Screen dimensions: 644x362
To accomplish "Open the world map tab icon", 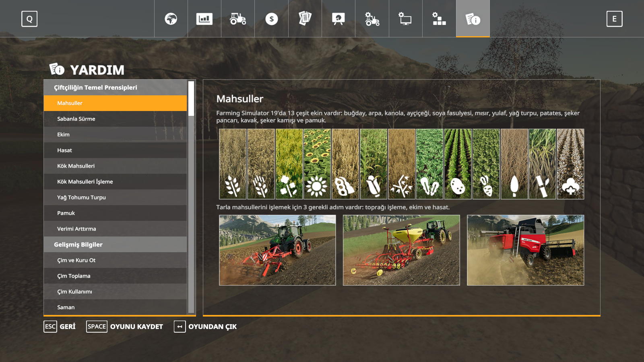I will click(x=171, y=19).
